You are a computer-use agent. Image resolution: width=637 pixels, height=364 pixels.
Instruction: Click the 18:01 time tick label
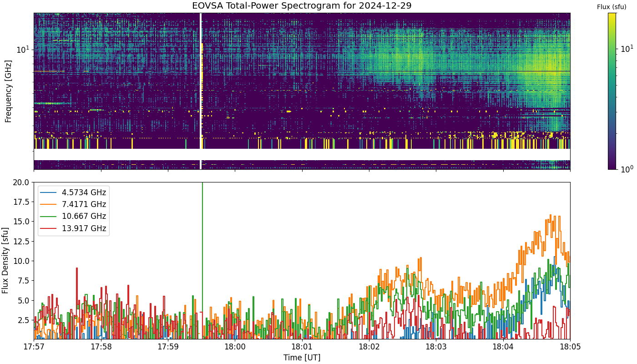point(302,347)
